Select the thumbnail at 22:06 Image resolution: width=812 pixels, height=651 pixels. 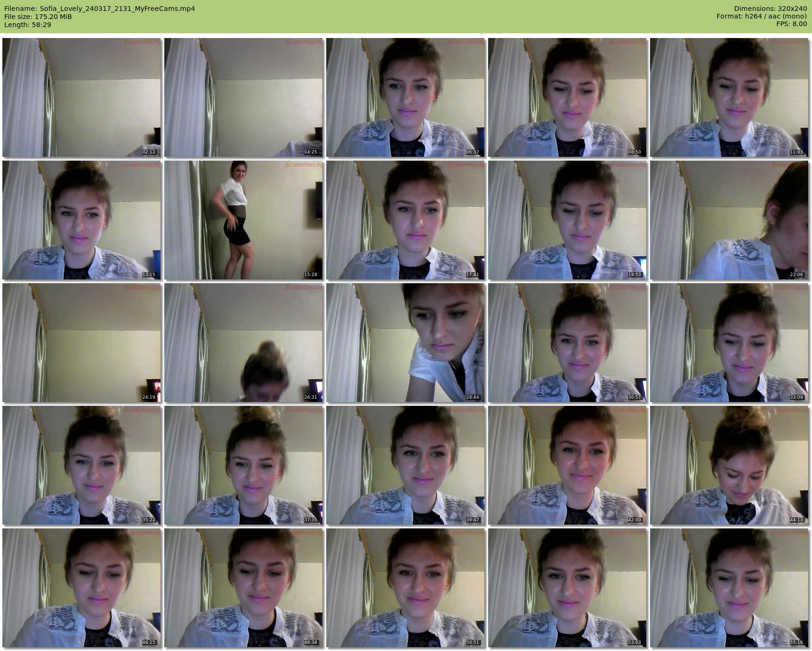pyautogui.click(x=729, y=220)
